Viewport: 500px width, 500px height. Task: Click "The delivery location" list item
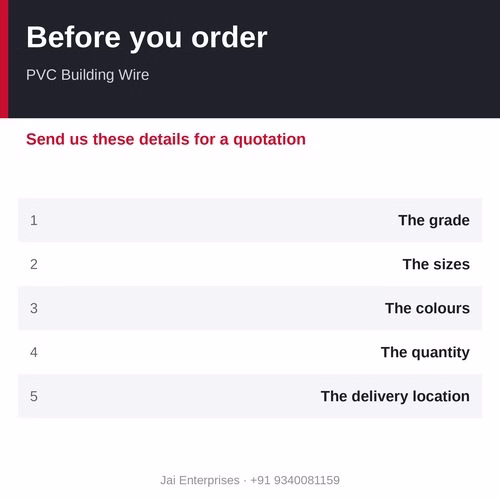tap(395, 397)
